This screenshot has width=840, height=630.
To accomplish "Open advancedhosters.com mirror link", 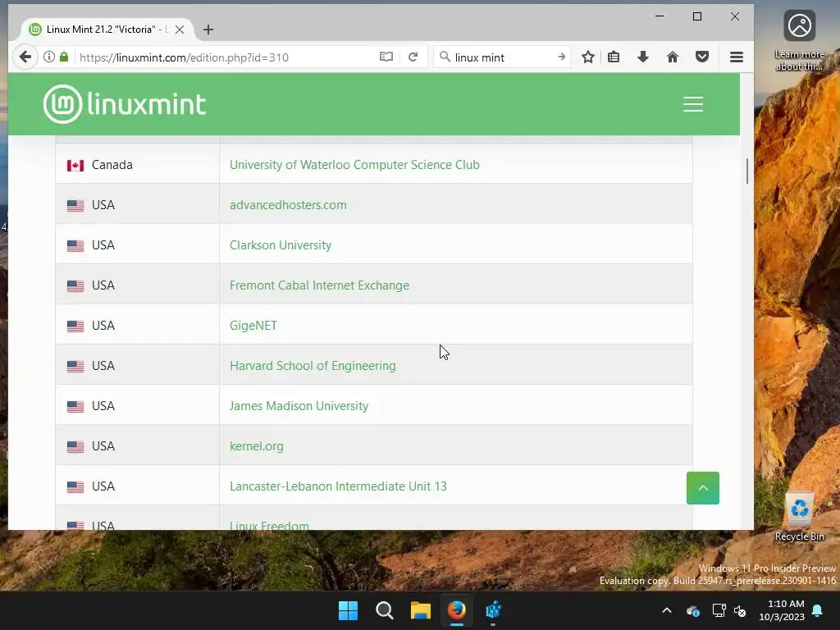I will click(x=288, y=204).
